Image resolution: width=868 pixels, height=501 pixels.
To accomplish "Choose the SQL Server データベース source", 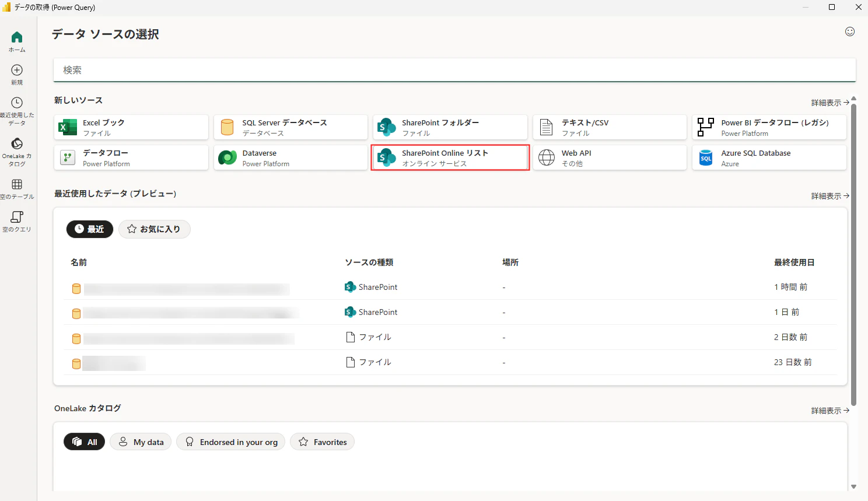I will pos(290,127).
